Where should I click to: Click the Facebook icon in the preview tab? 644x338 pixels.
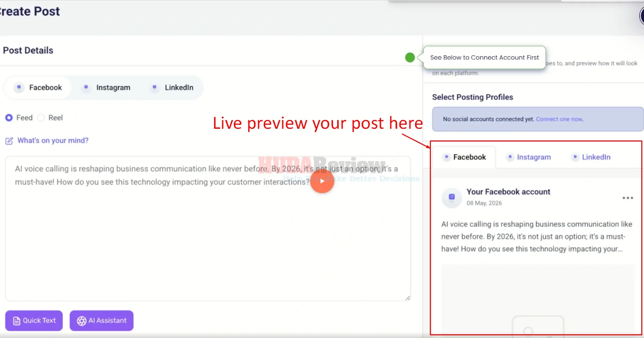(x=446, y=157)
